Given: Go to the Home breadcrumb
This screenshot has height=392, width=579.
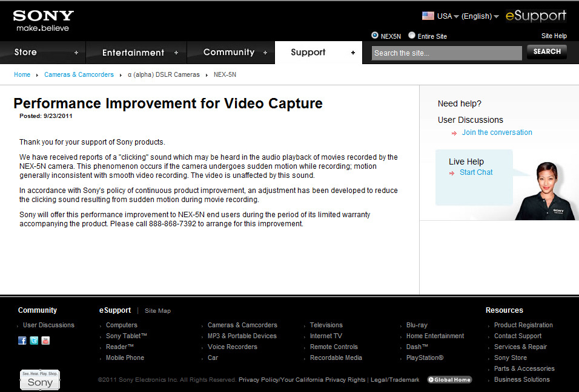Looking at the screenshot, I should pos(22,74).
